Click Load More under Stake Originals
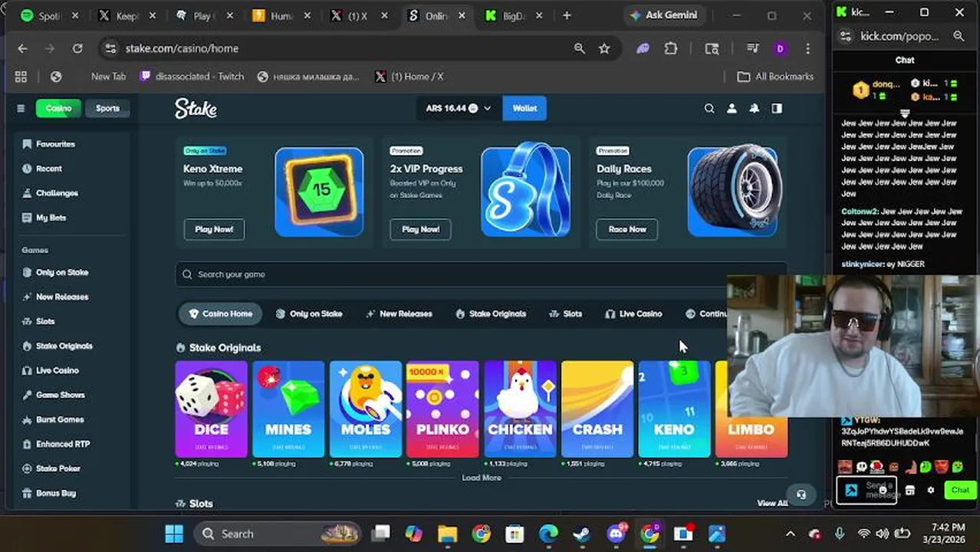Viewport: 980px width, 552px height. tap(482, 478)
